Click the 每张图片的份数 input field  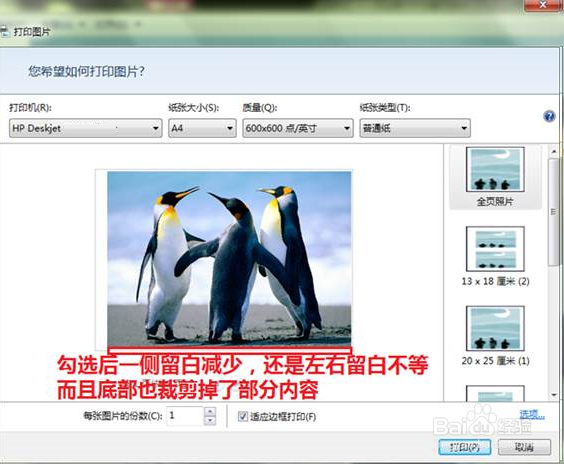click(185, 416)
